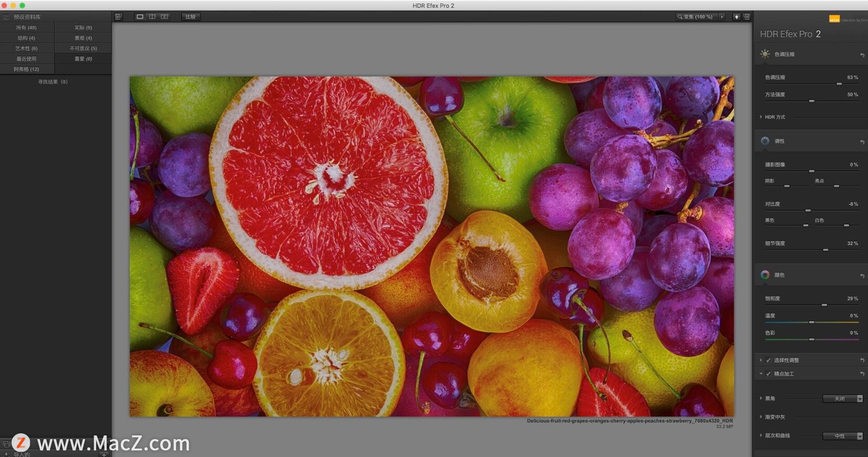This screenshot has width=868, height=457.
Task: Reset 选择性调整 with its undo arrow
Action: 862,360
